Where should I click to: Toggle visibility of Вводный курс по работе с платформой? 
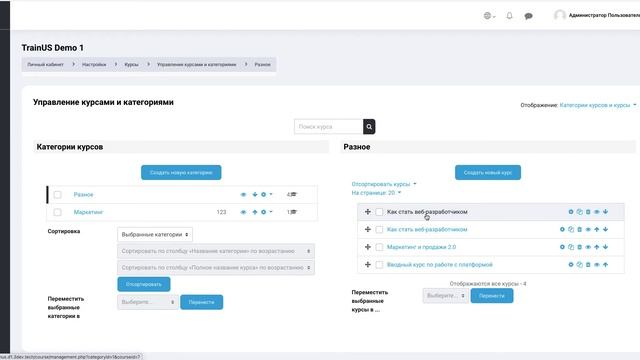(596, 264)
